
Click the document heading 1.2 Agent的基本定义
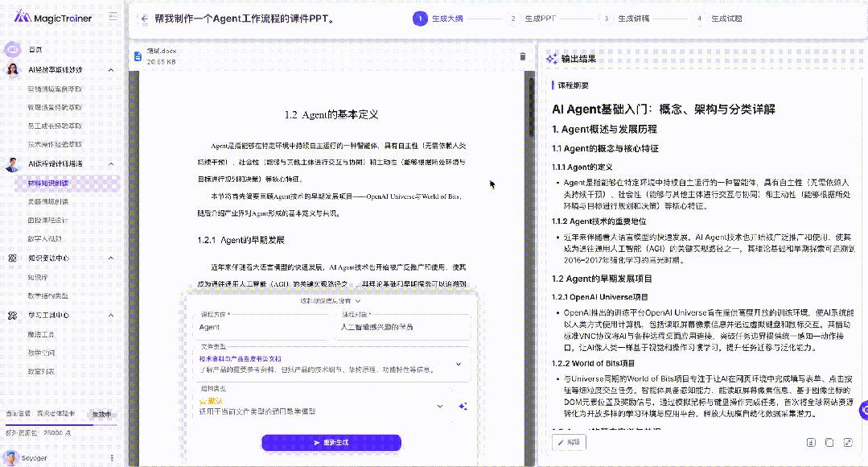[331, 114]
